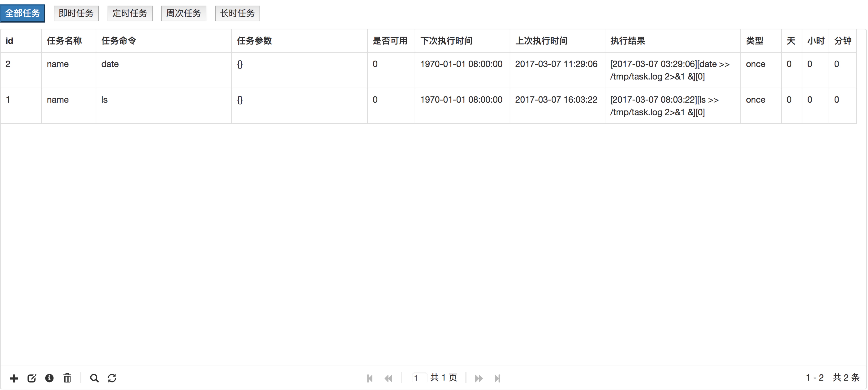Sort by the 任务参数 column header
868x390 pixels.
[x=300, y=41]
